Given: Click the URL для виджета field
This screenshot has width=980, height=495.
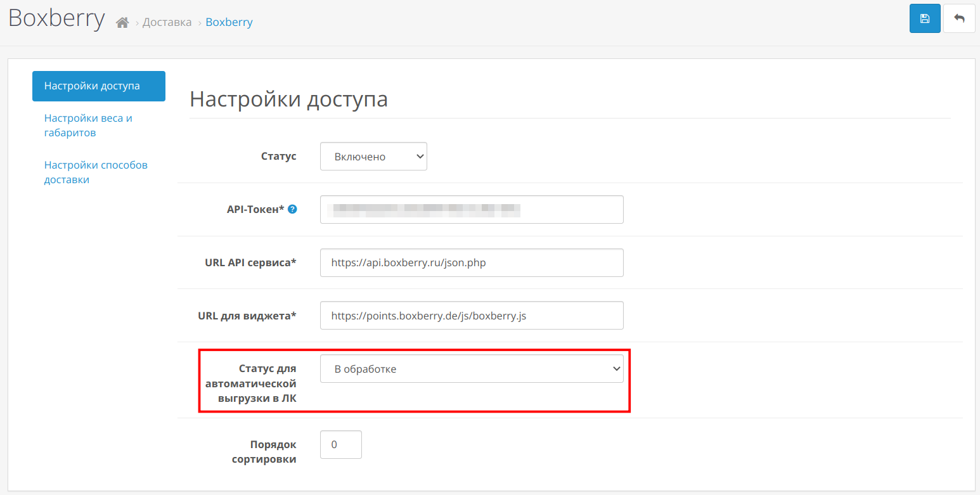Looking at the screenshot, I should (x=472, y=316).
